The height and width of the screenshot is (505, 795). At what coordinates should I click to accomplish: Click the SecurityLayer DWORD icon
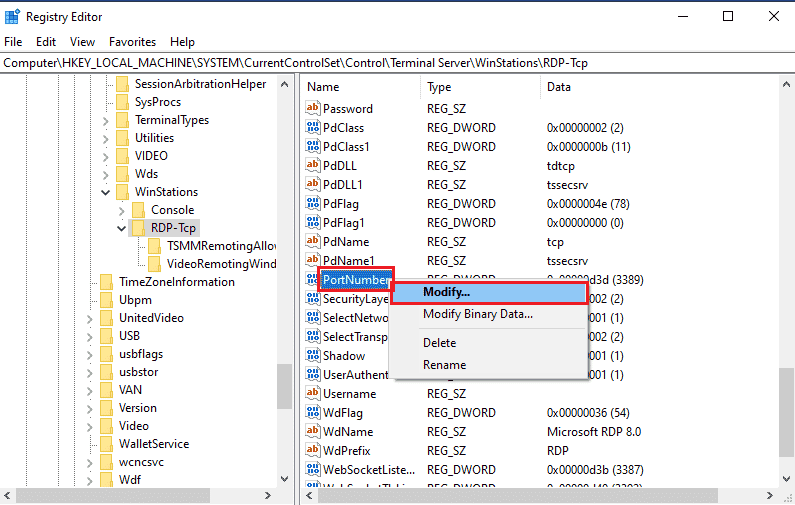click(x=313, y=298)
